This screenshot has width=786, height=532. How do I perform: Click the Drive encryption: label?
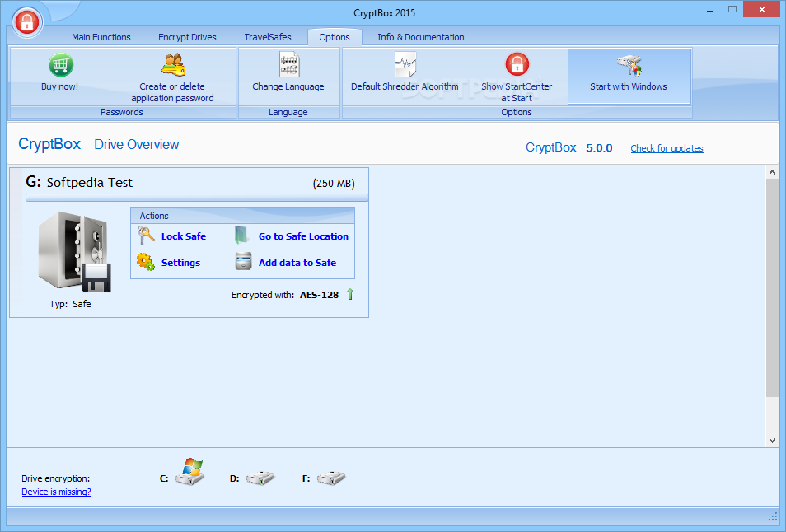tap(56, 478)
